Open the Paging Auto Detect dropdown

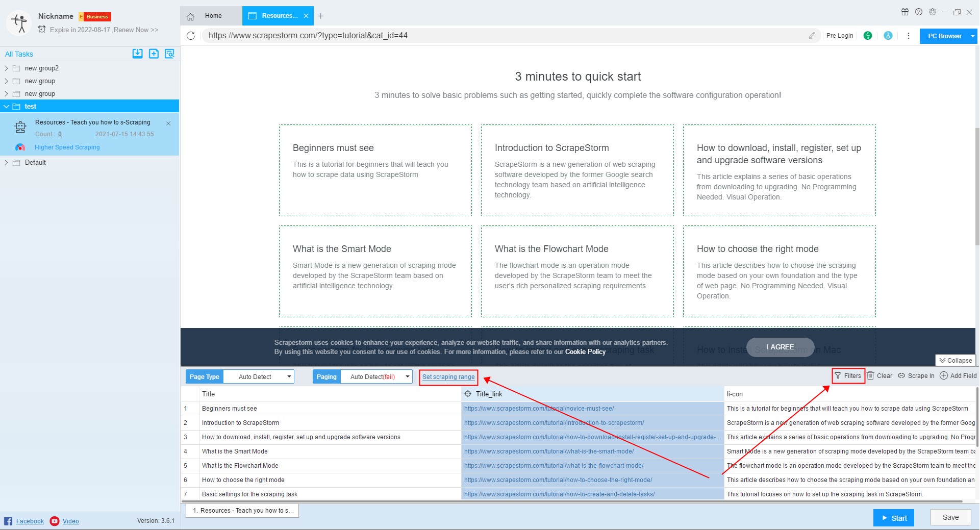[x=376, y=377]
